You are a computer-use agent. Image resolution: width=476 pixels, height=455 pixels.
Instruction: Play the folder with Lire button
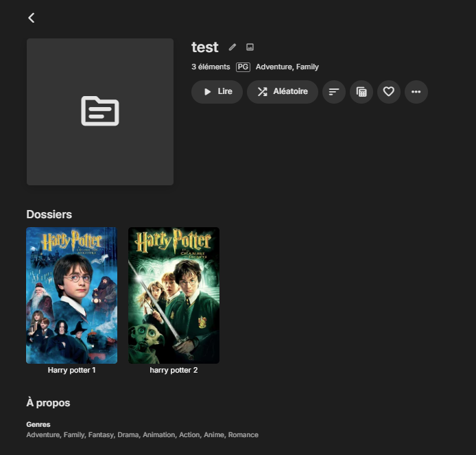click(x=217, y=92)
